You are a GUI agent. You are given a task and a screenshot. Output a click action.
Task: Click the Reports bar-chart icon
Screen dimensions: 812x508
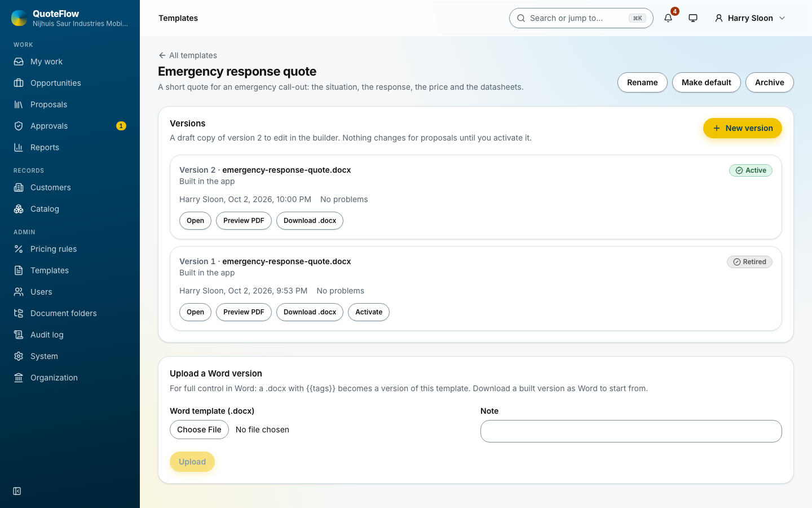coord(19,147)
